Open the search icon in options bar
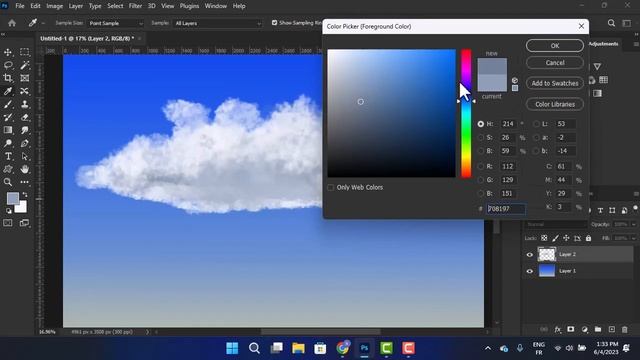This screenshot has height=360, width=640. point(611,23)
